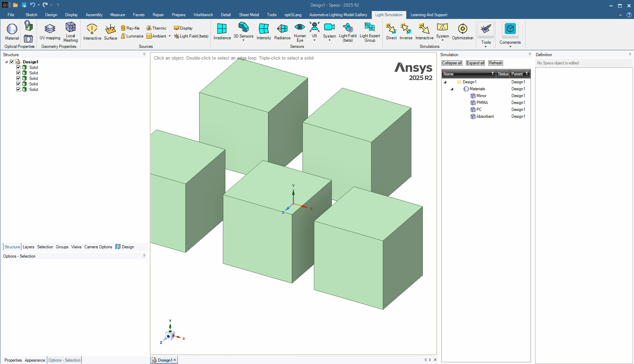Create a Radiance sensor
This screenshot has width=634, height=364.
282,32
